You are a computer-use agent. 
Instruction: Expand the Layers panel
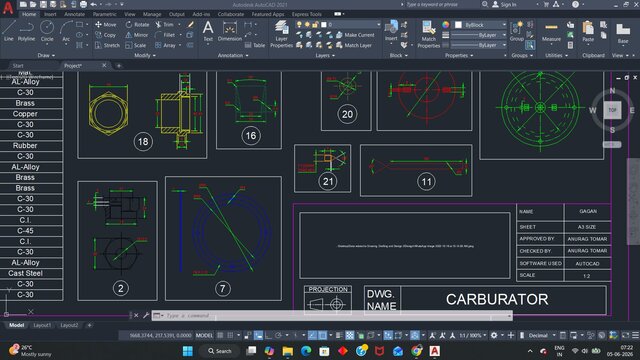[x=325, y=55]
